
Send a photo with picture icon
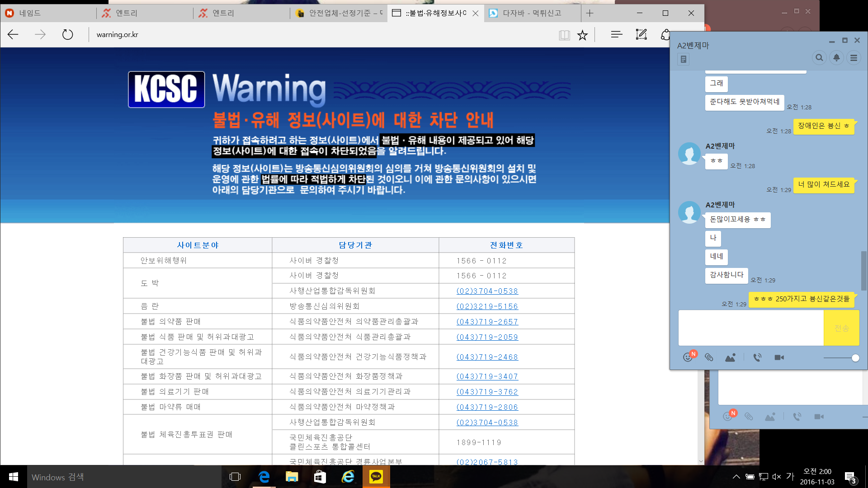click(x=730, y=357)
